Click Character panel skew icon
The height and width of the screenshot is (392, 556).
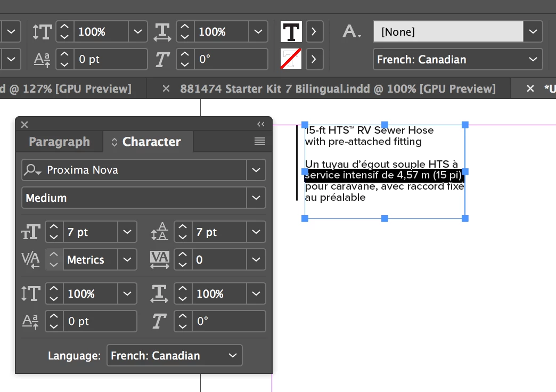click(x=159, y=321)
